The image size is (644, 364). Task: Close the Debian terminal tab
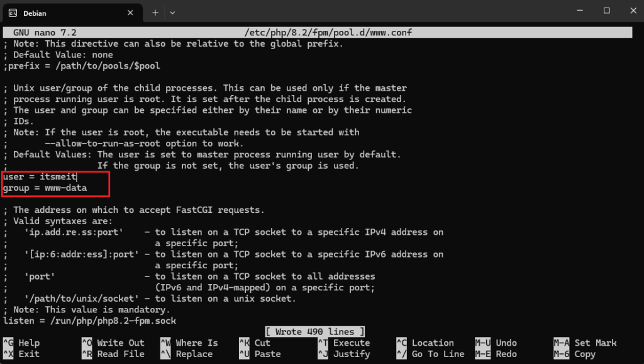point(130,13)
